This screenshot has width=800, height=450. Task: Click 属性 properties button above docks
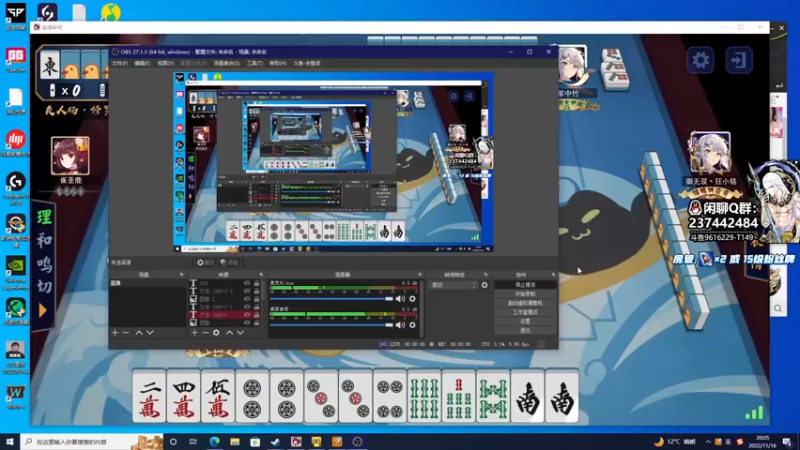[x=205, y=262]
